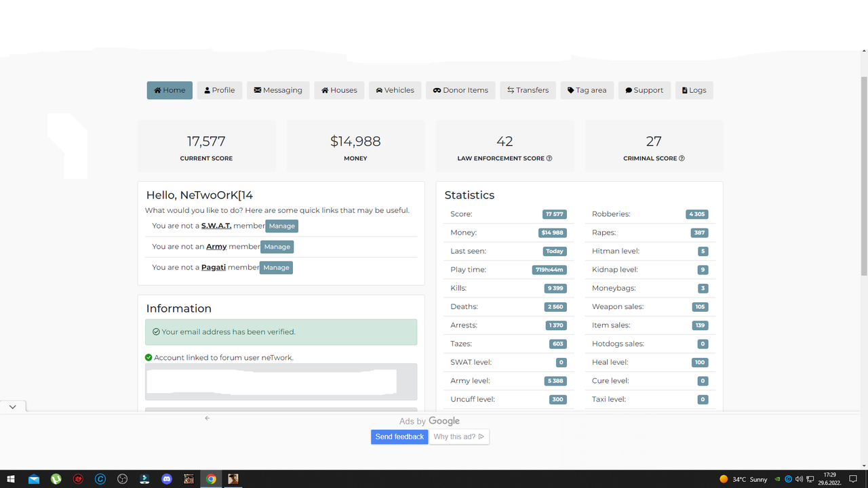
Task: Open the Messaging tab
Action: (x=278, y=90)
